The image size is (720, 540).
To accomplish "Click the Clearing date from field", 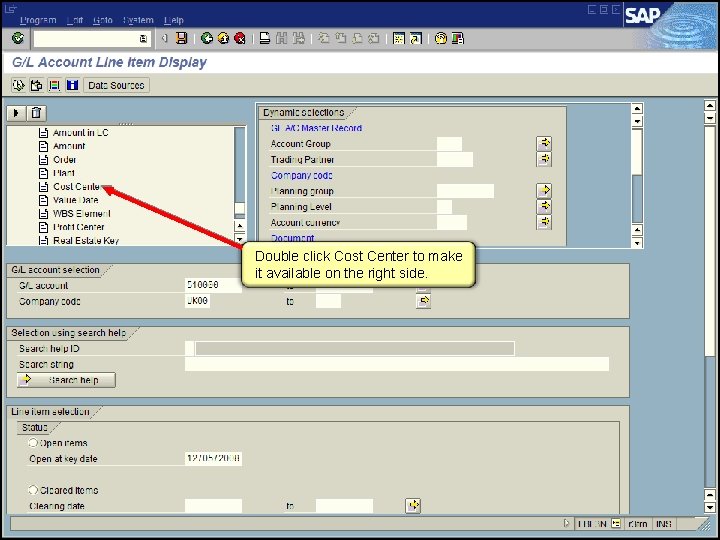I will [x=213, y=506].
